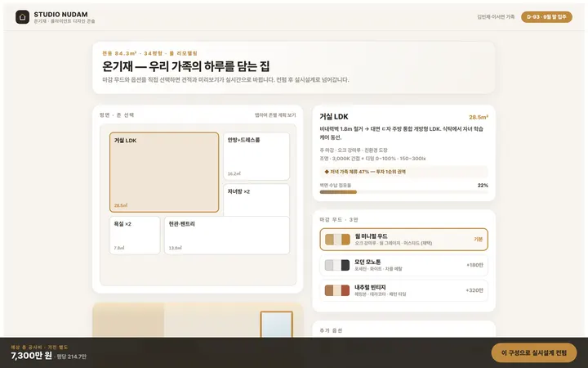This screenshot has width=588, height=368.
Task: Click the D-93 move-in countdown badge
Action: 546,17
